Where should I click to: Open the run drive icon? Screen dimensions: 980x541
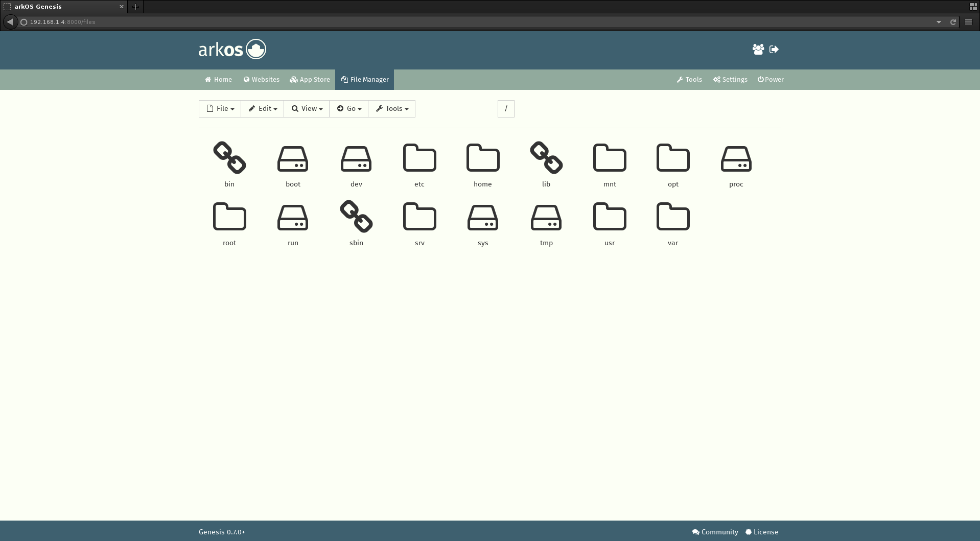coord(293,218)
